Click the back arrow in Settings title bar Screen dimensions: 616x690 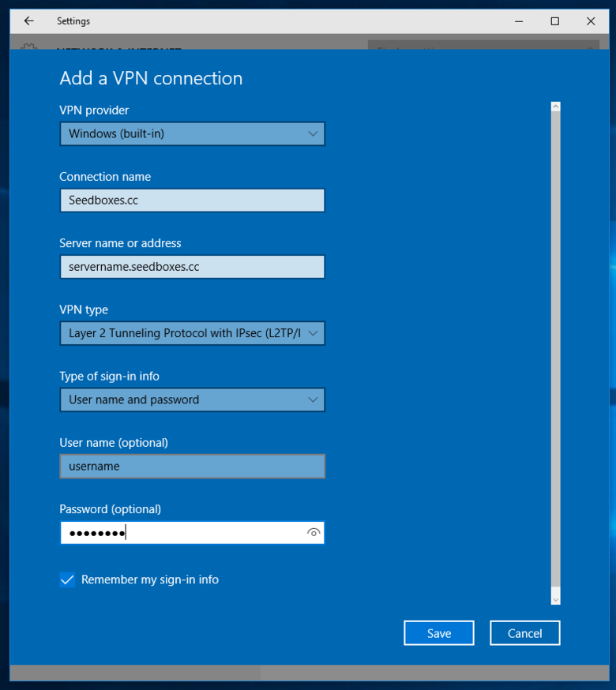(29, 21)
